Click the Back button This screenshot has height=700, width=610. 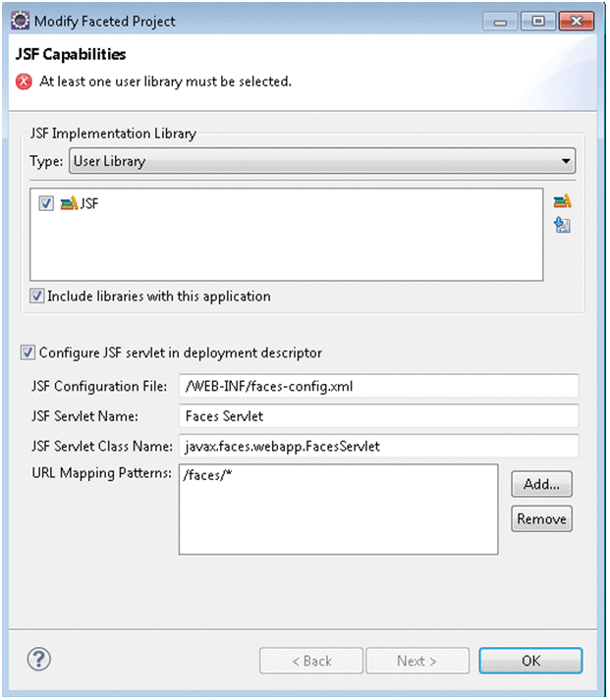[309, 661]
